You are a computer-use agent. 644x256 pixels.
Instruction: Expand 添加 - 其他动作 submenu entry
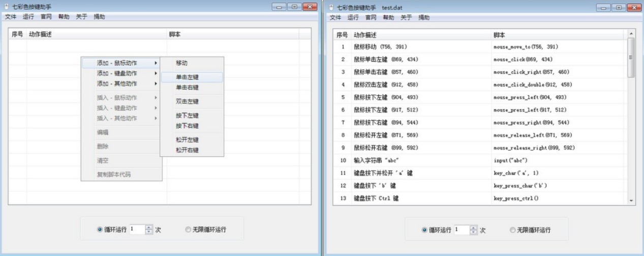(121, 83)
